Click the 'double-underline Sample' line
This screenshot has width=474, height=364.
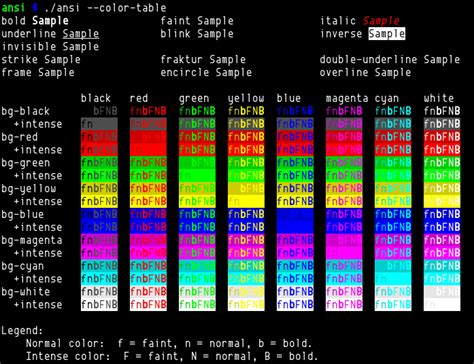390,60
